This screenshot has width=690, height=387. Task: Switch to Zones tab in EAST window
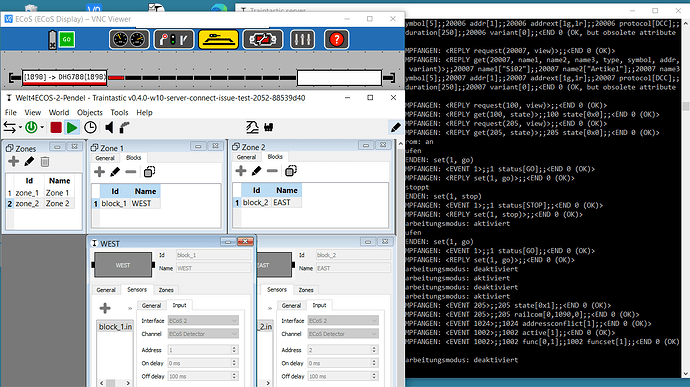point(306,290)
